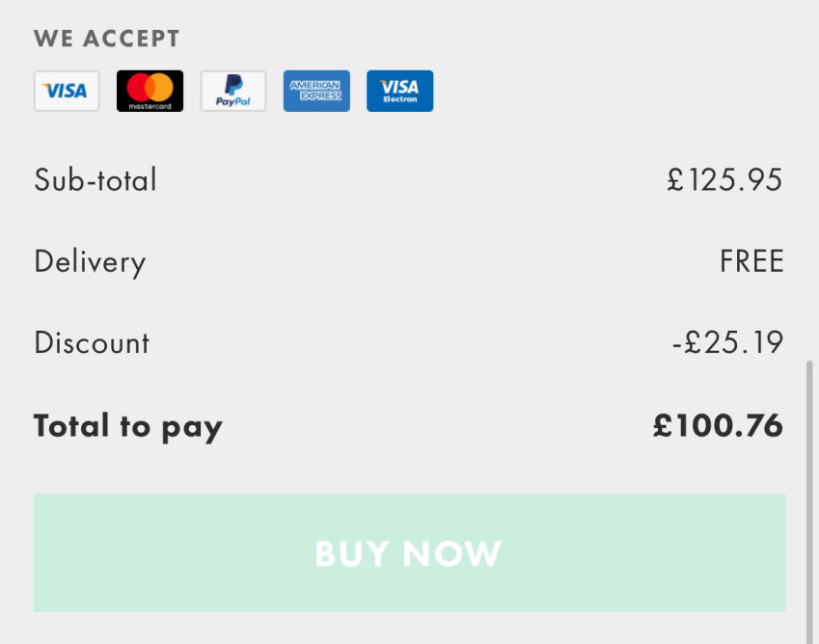The height and width of the screenshot is (644, 819).
Task: Click the WE ACCEPT heading
Action: pos(107,40)
